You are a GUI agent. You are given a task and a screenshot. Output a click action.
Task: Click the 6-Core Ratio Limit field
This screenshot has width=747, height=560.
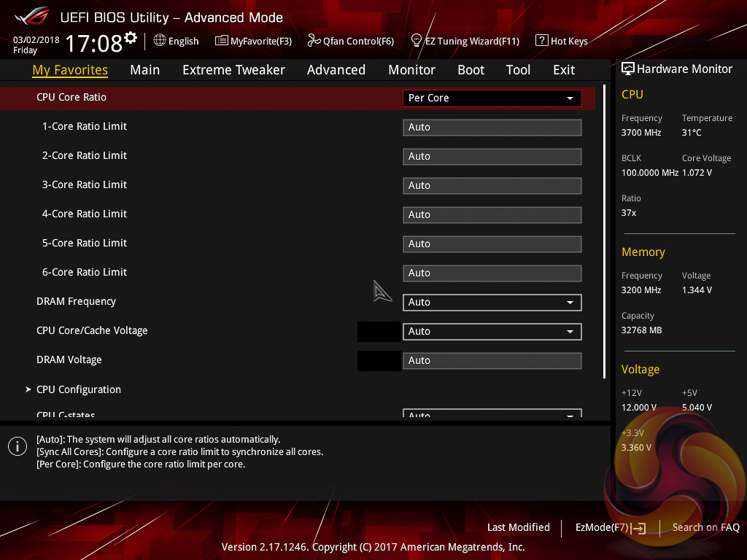click(x=492, y=273)
